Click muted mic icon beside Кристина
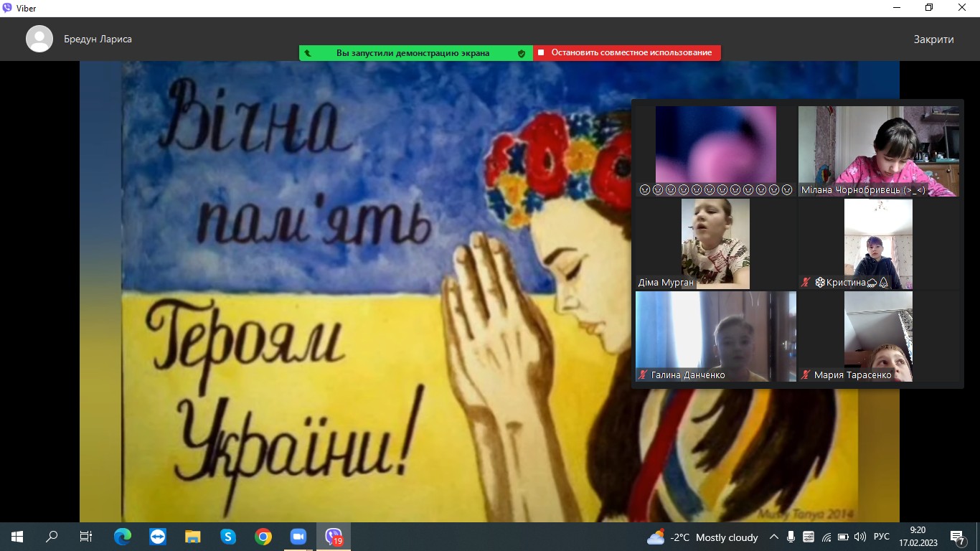The height and width of the screenshot is (551, 980). [x=806, y=283]
